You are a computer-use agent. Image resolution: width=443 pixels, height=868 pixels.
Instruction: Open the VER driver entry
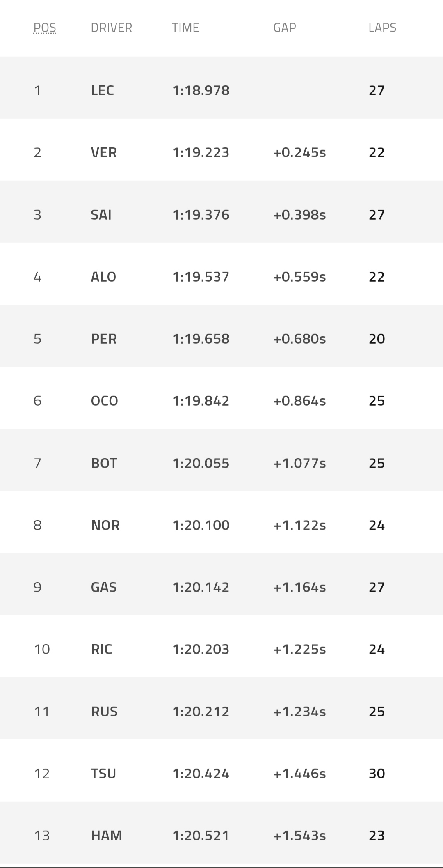click(x=104, y=153)
